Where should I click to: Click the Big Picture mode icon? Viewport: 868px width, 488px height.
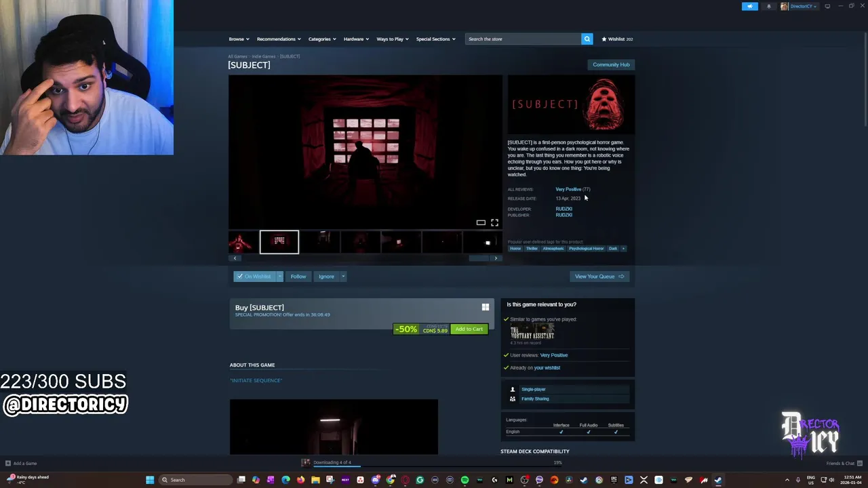827,6
